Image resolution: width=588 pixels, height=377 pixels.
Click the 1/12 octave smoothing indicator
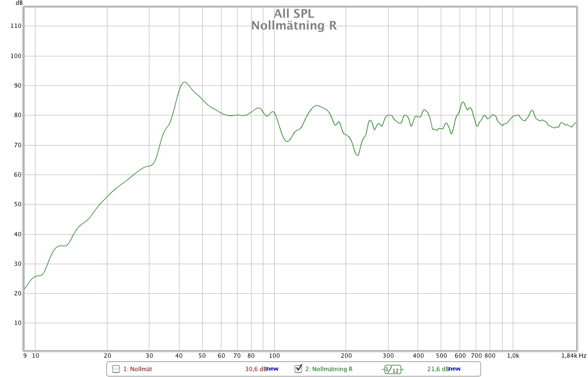click(393, 369)
